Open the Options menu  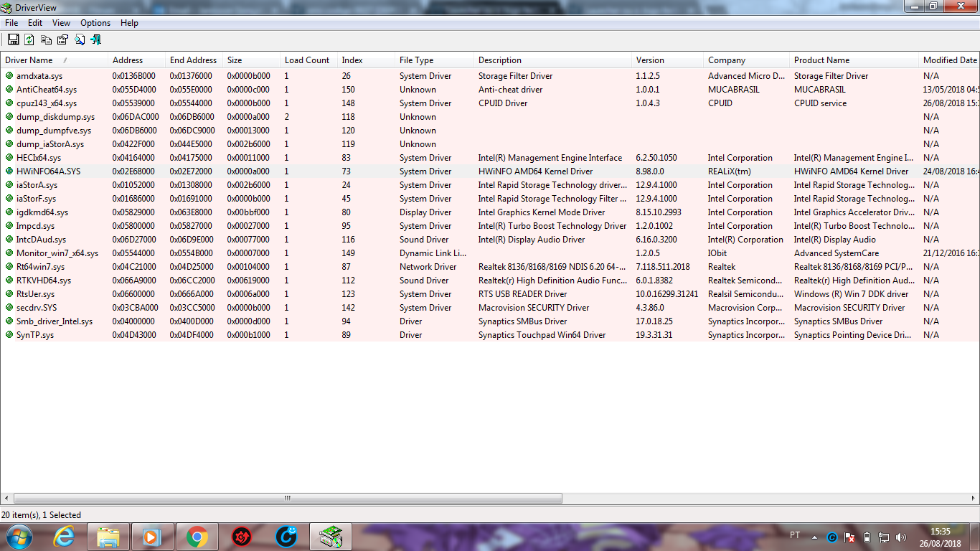[95, 23]
